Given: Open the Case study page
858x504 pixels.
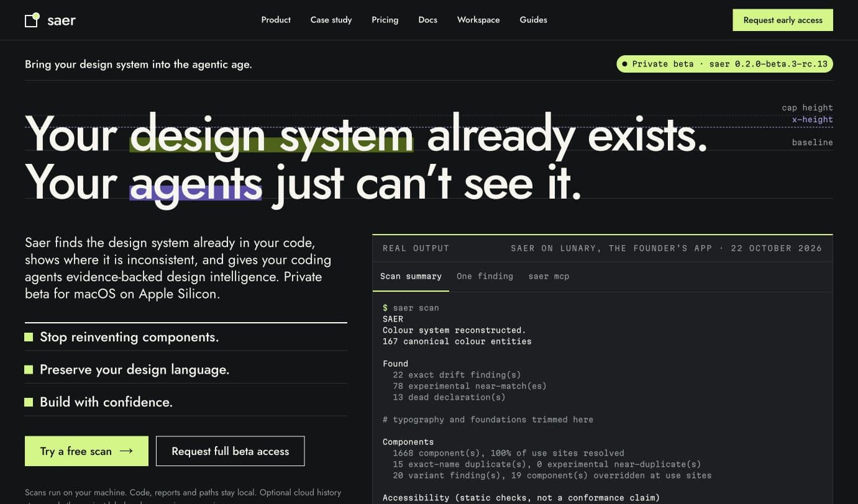Looking at the screenshot, I should point(331,20).
